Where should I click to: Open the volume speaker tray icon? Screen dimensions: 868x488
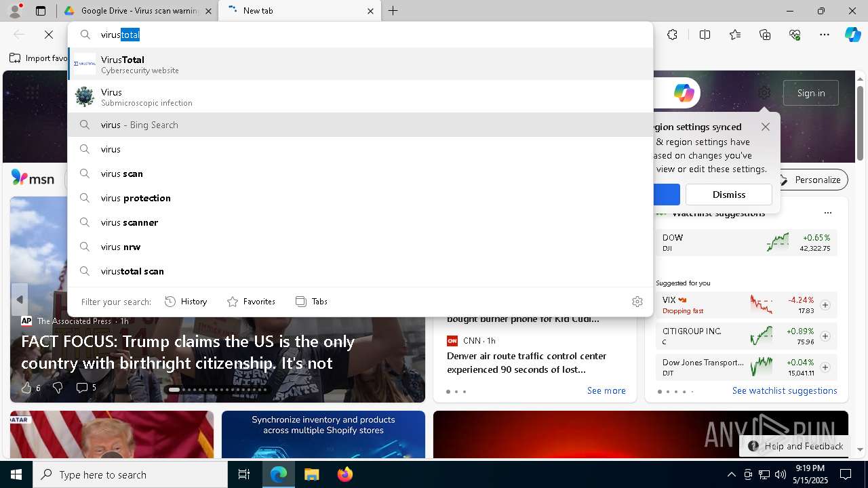(781, 474)
